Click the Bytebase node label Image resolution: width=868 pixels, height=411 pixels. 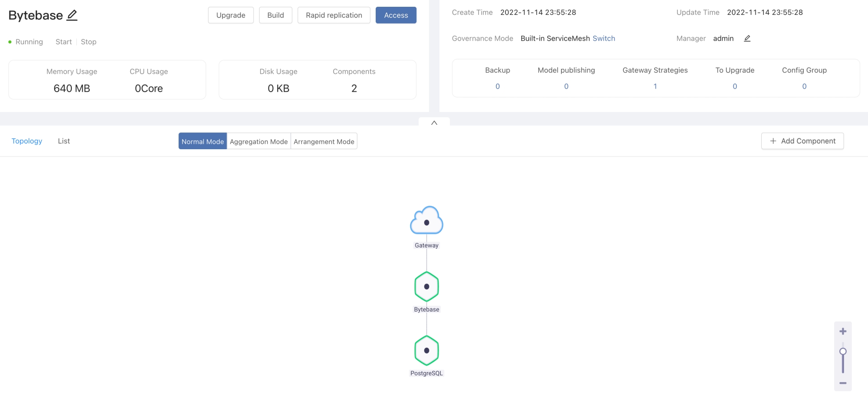[x=427, y=310]
